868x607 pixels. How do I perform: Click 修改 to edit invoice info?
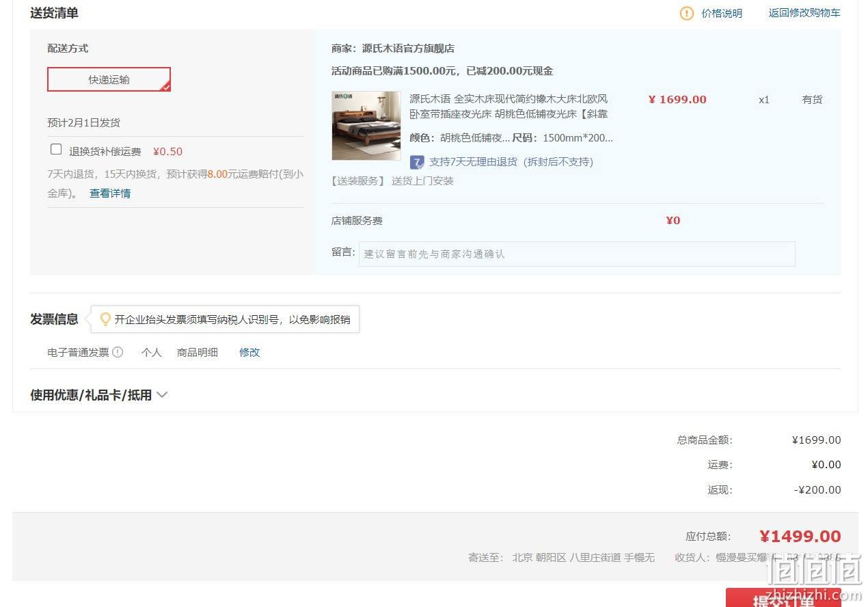pos(249,353)
